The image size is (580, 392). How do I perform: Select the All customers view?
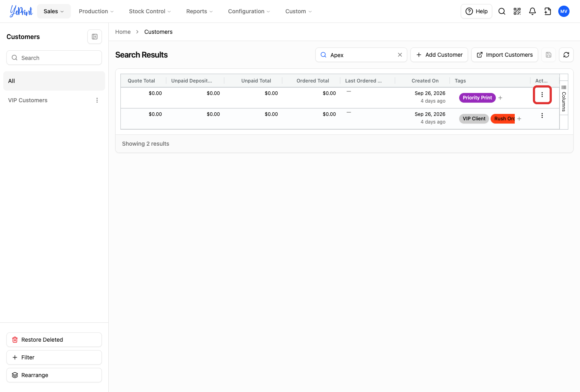tap(54, 81)
